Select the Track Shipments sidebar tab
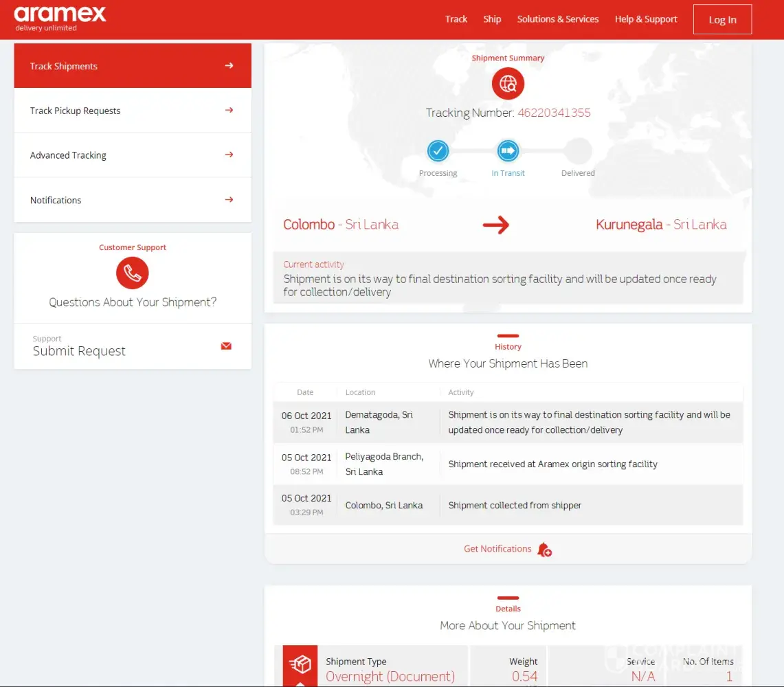 click(x=133, y=66)
